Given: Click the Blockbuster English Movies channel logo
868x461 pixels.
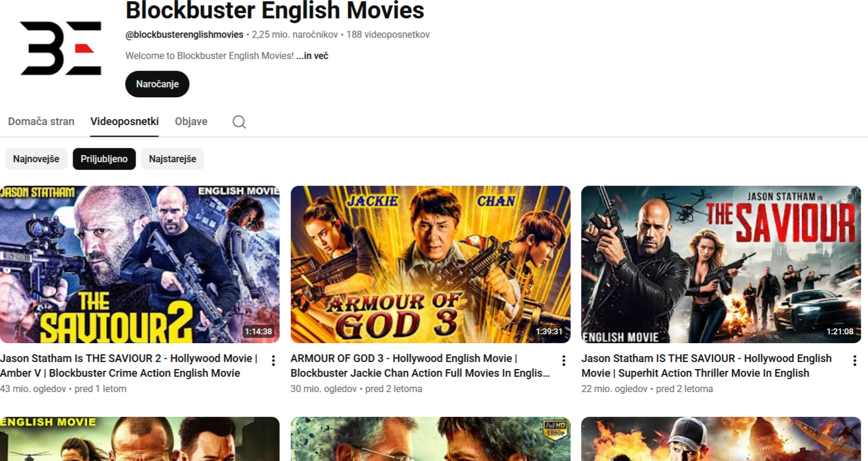Looking at the screenshot, I should click(x=61, y=48).
